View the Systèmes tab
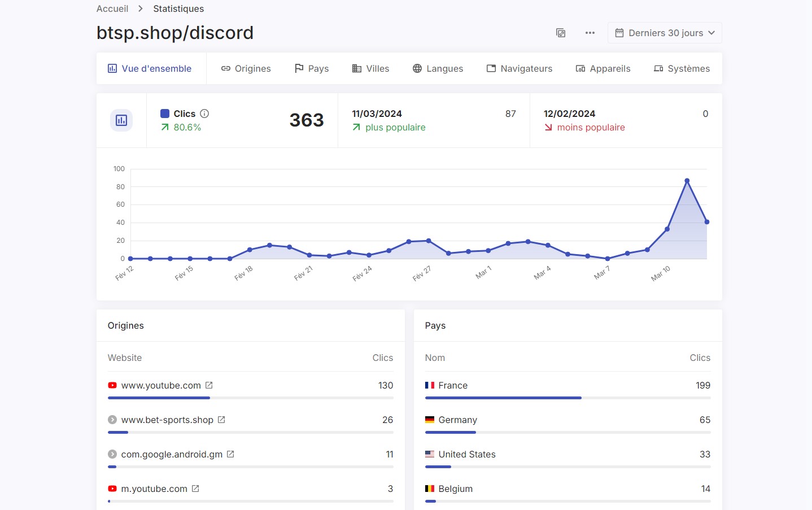This screenshot has height=510, width=812. (682, 68)
